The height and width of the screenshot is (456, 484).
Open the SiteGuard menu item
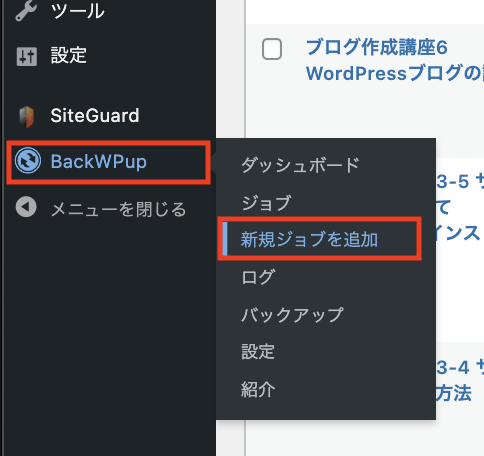[95, 116]
